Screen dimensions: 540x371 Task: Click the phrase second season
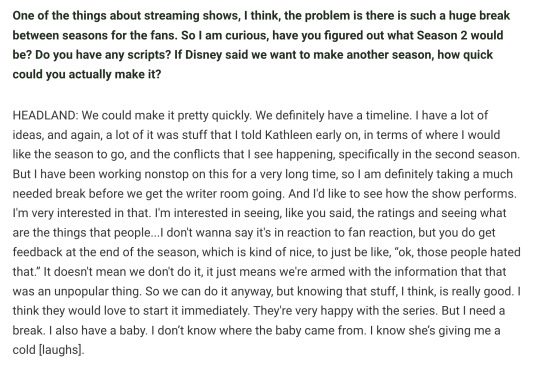click(477, 154)
